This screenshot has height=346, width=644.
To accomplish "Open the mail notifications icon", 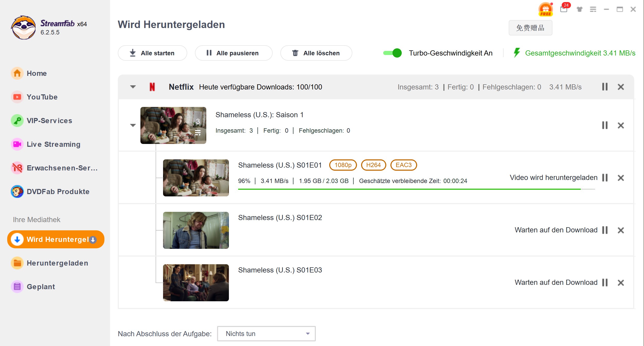I will [564, 9].
